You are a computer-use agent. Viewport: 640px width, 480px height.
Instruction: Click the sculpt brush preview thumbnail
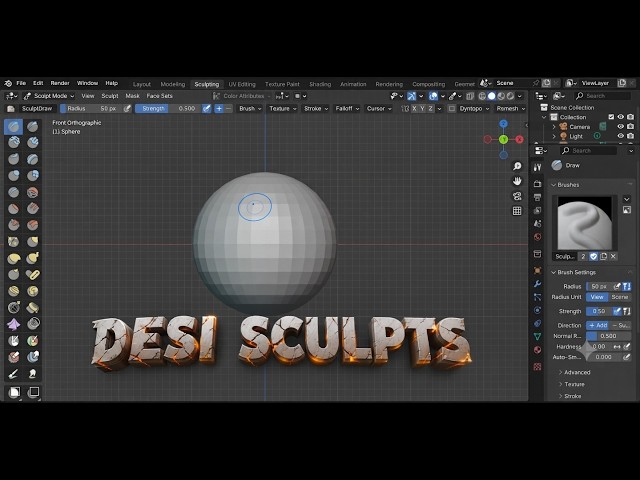584,223
